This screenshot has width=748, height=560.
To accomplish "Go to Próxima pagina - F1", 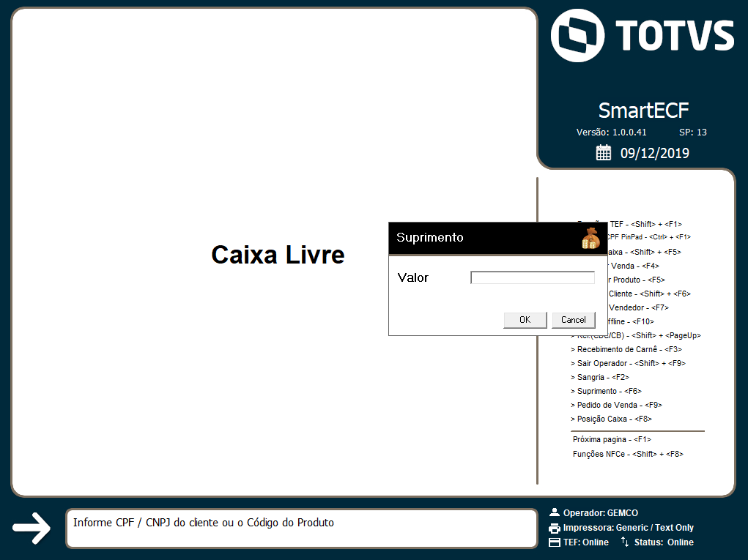I will 612,439.
